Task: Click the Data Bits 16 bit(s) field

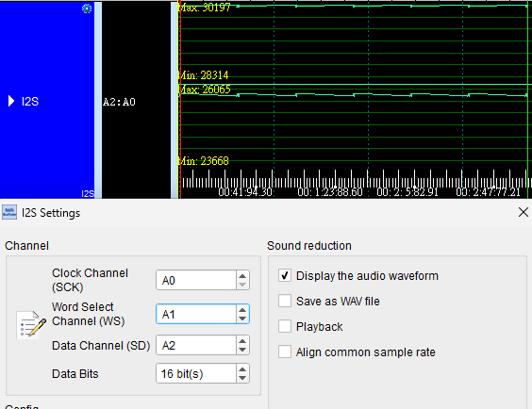Action: 196,374
